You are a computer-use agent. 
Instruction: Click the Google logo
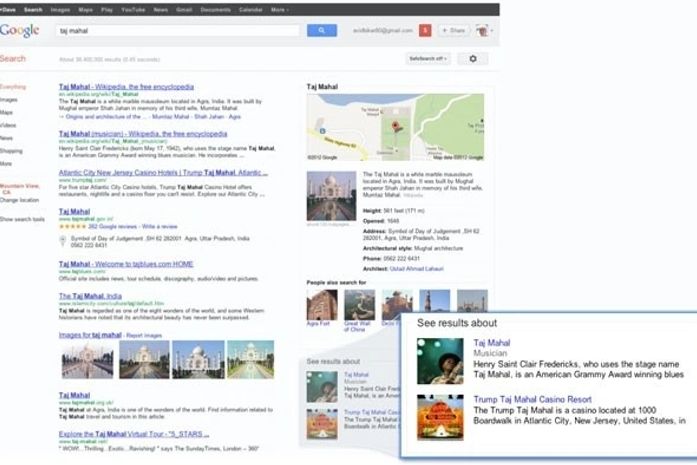click(x=20, y=30)
